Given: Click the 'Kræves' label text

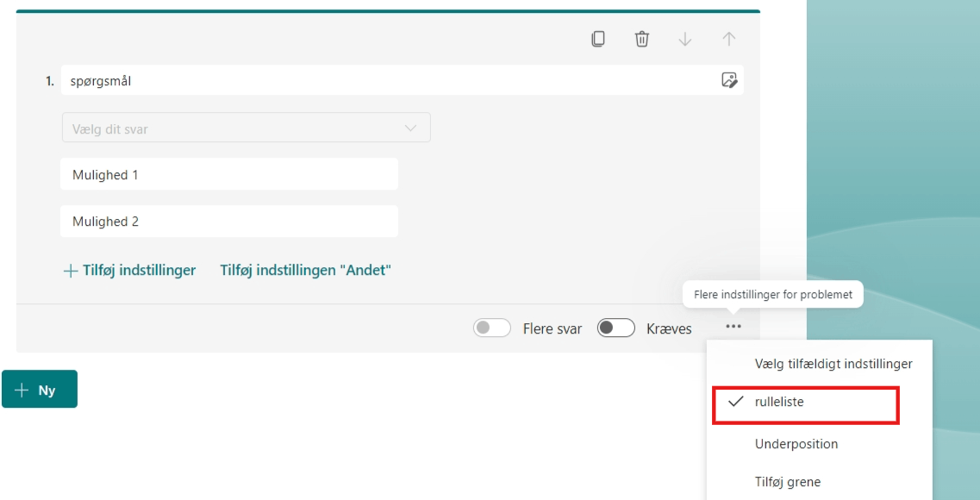Looking at the screenshot, I should 670,328.
